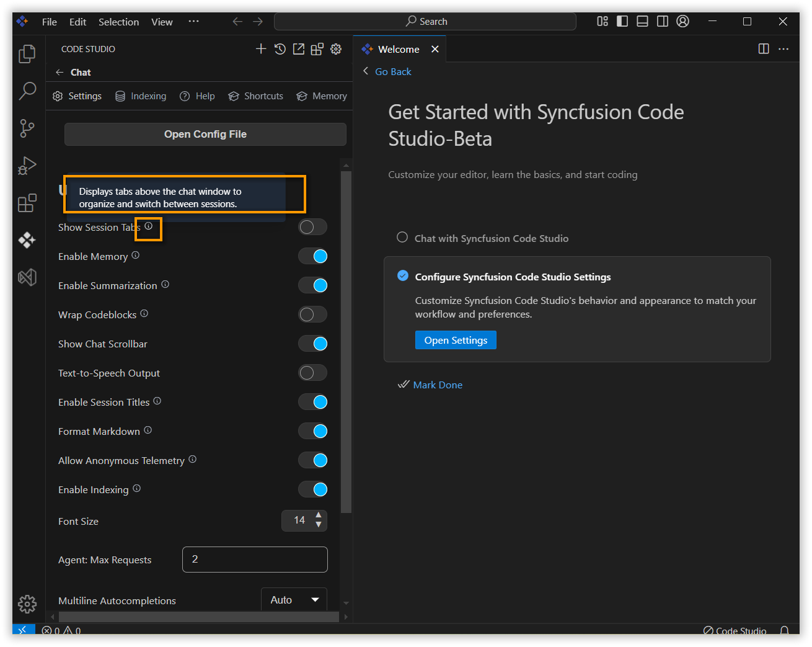Select the Settings tab
The width and height of the screenshot is (812, 647).
77,96
